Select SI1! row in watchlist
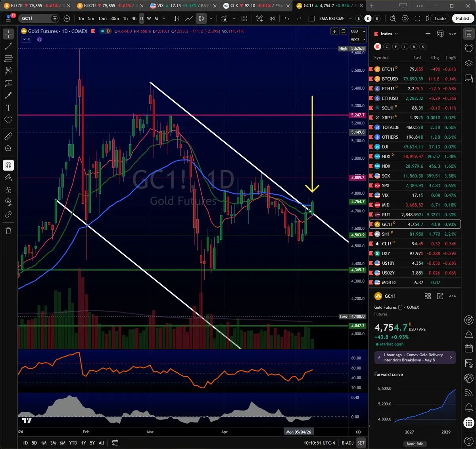476x449 pixels. (x=415, y=234)
